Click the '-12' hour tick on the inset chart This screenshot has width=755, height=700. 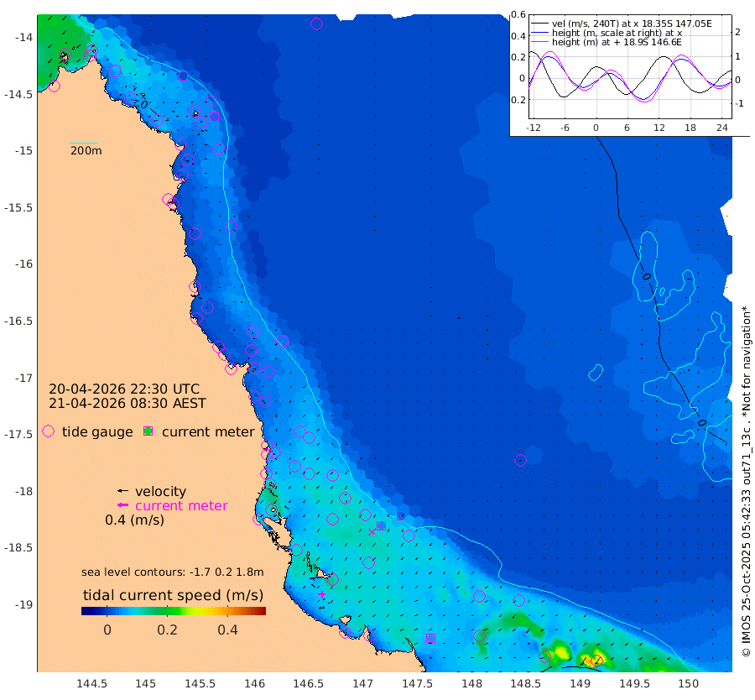pos(533,128)
